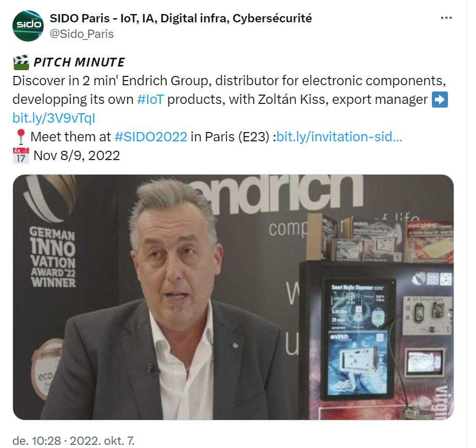The height and width of the screenshot is (448, 476).
Task: Click the blue right-arrow emoji
Action: click(x=440, y=100)
